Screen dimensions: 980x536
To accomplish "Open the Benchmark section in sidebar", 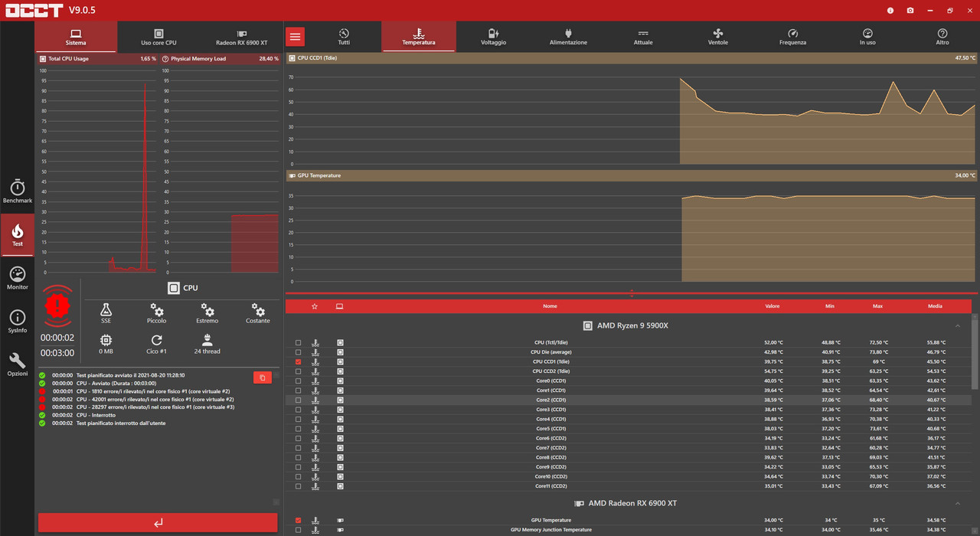I will click(x=17, y=191).
